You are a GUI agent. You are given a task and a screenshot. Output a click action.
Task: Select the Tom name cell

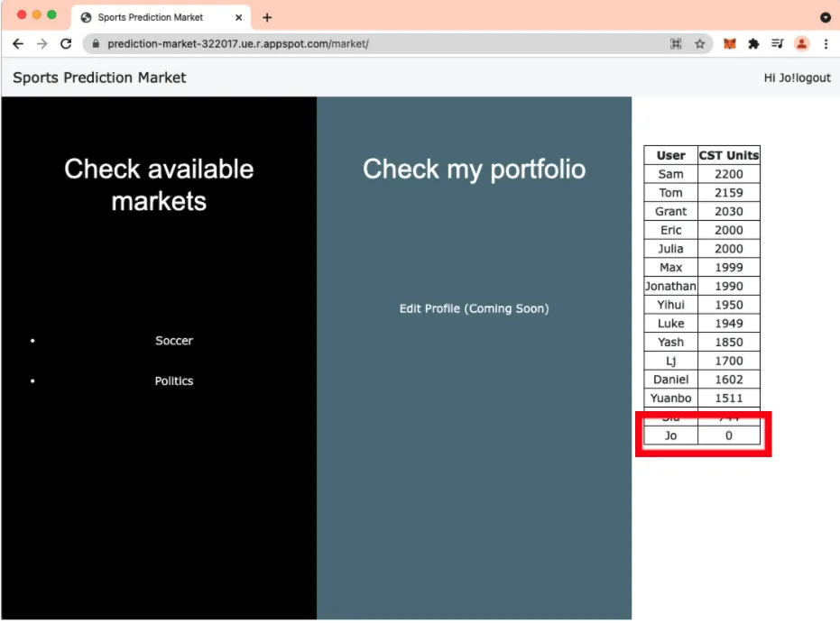point(670,193)
